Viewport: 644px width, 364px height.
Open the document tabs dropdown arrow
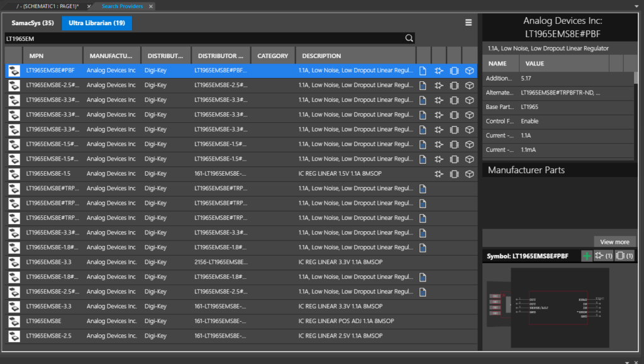pyautogui.click(x=636, y=6)
